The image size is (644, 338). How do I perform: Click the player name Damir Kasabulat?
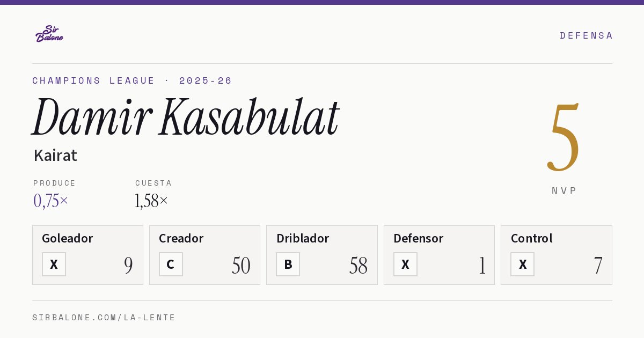[x=186, y=117]
